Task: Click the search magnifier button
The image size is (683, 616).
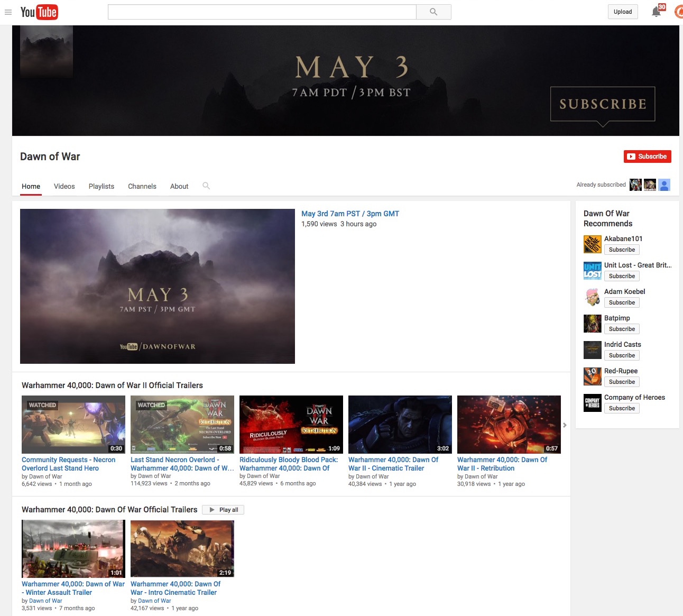Action: click(433, 12)
